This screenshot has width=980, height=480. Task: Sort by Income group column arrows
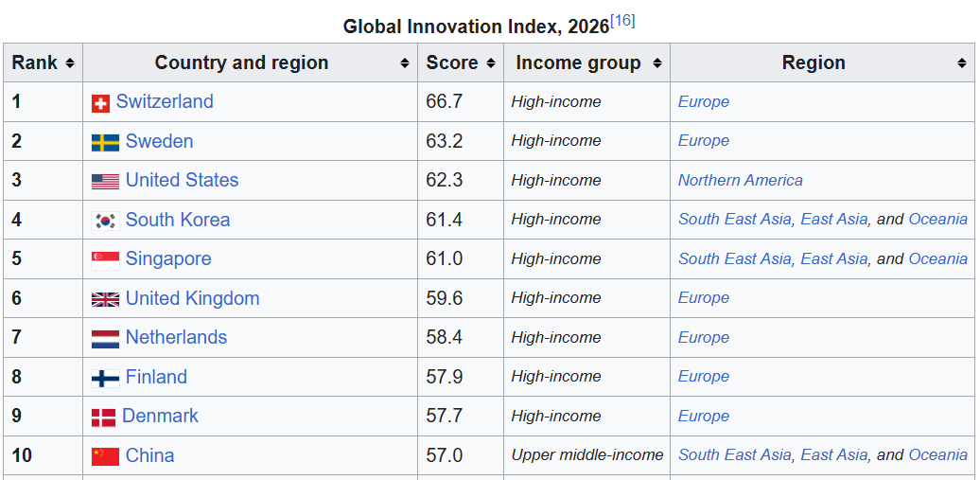[x=656, y=63]
